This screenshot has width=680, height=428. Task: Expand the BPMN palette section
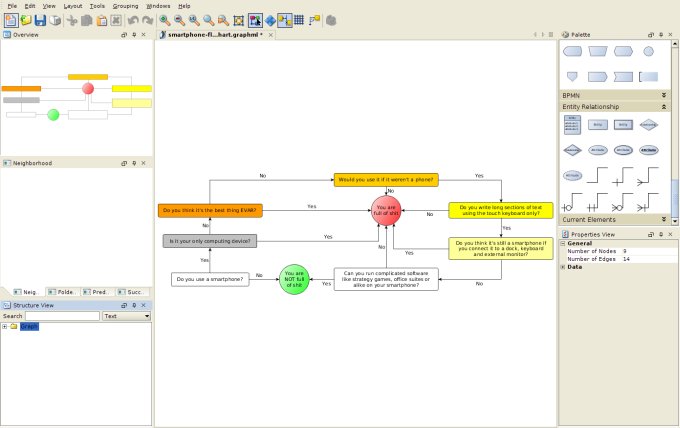(x=664, y=95)
